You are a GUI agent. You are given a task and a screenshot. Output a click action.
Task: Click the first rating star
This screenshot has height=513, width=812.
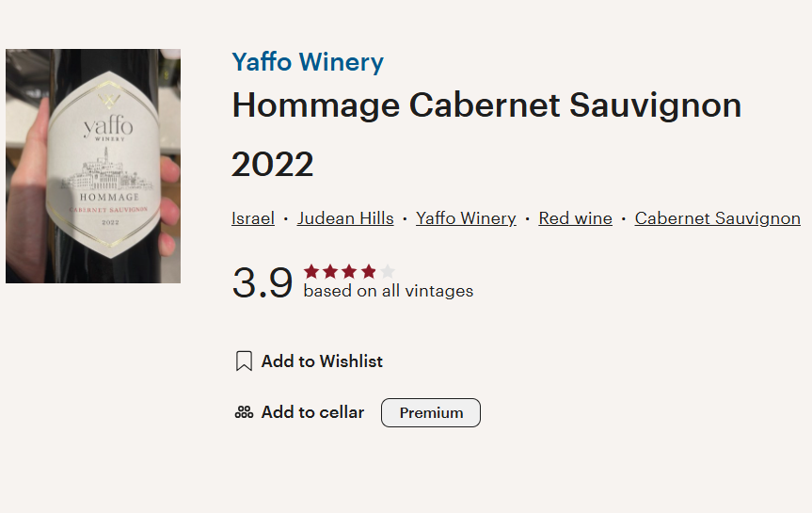311,272
